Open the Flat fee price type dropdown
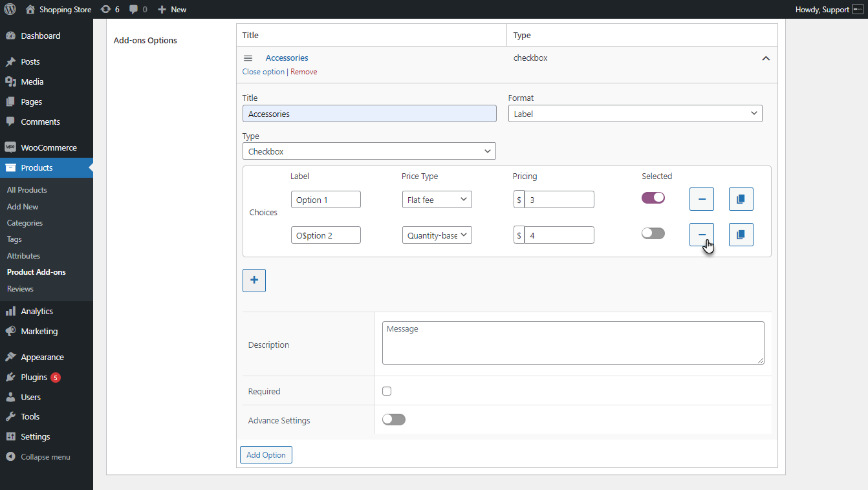The height and width of the screenshot is (490, 868). tap(437, 200)
